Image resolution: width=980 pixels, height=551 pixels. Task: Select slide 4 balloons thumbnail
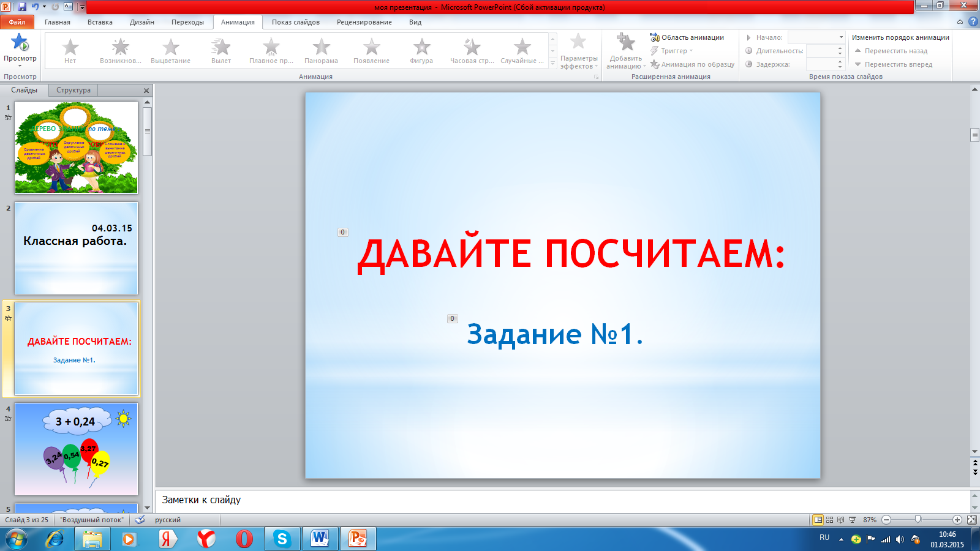point(77,449)
